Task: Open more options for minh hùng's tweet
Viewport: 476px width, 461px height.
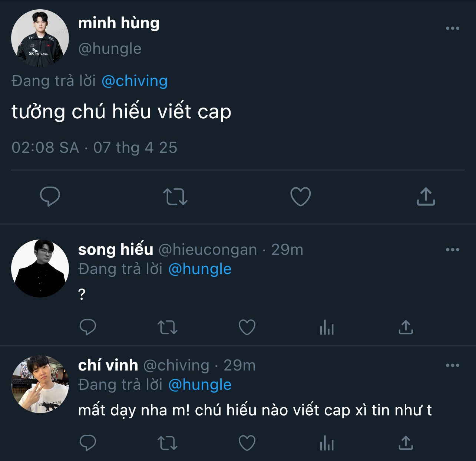Action: [x=452, y=29]
